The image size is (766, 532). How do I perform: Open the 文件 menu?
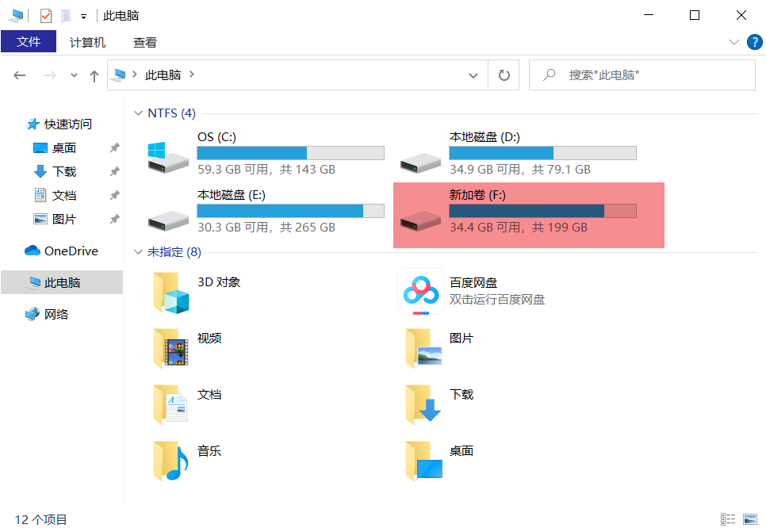pyautogui.click(x=29, y=41)
